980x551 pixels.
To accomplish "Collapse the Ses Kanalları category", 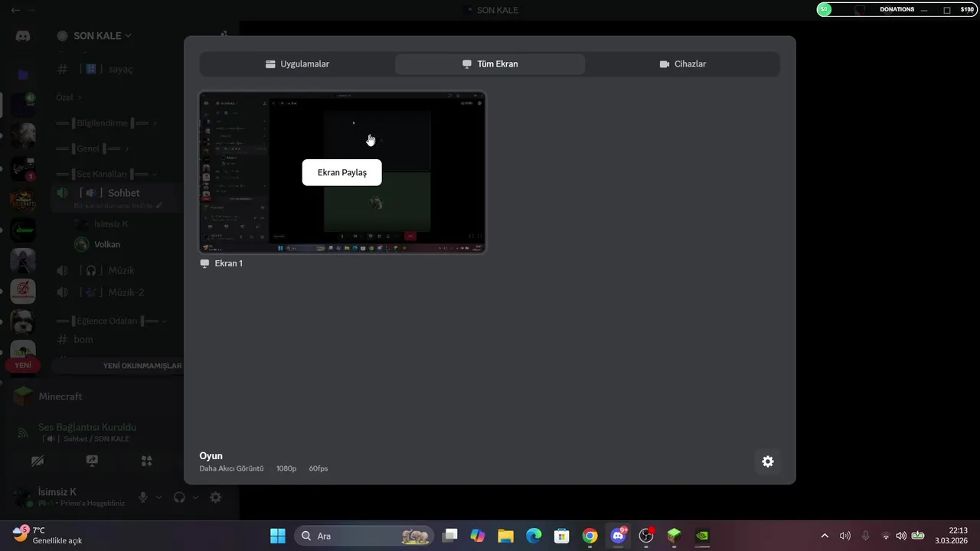I will click(x=106, y=174).
